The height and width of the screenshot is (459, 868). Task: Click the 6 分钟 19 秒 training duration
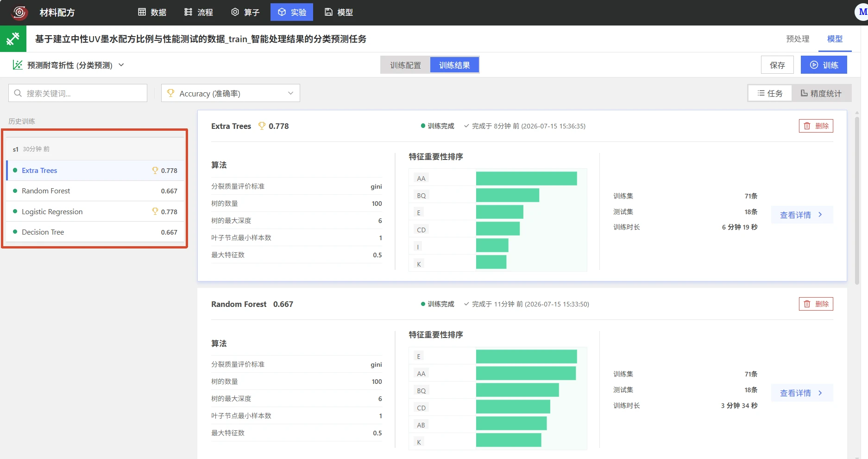point(740,227)
